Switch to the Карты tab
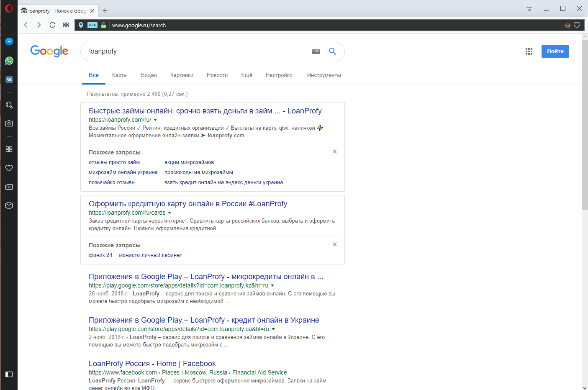This screenshot has height=390, width=588. tap(120, 75)
